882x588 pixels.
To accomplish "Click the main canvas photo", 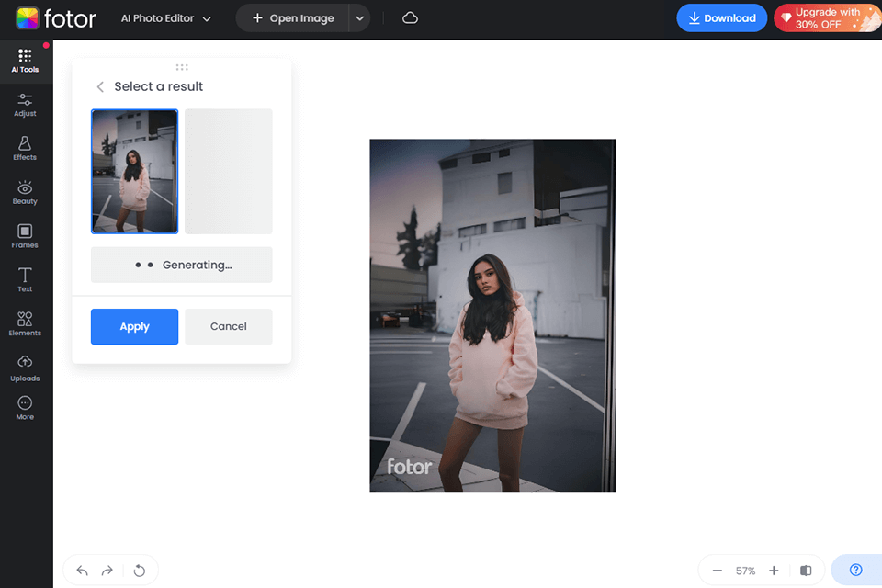I will [492, 316].
